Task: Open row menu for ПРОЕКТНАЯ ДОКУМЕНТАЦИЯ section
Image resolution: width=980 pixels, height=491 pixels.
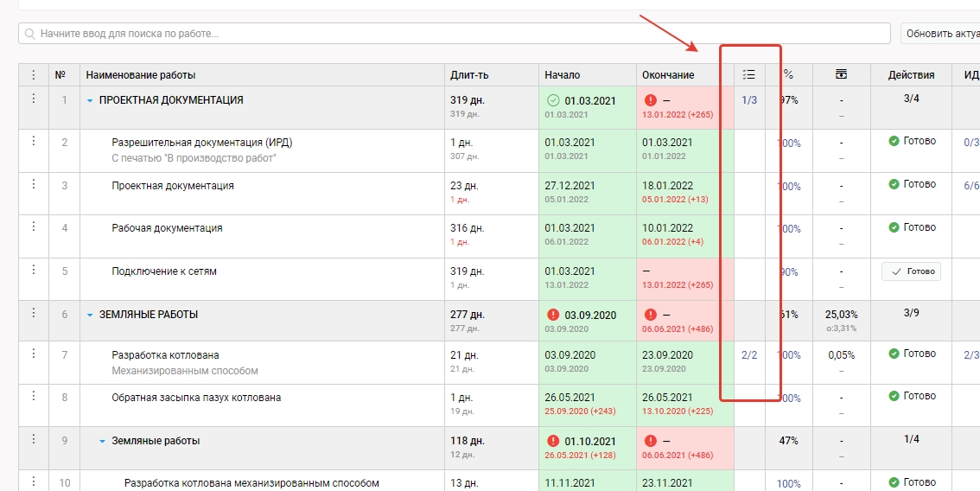Action: coord(34,99)
